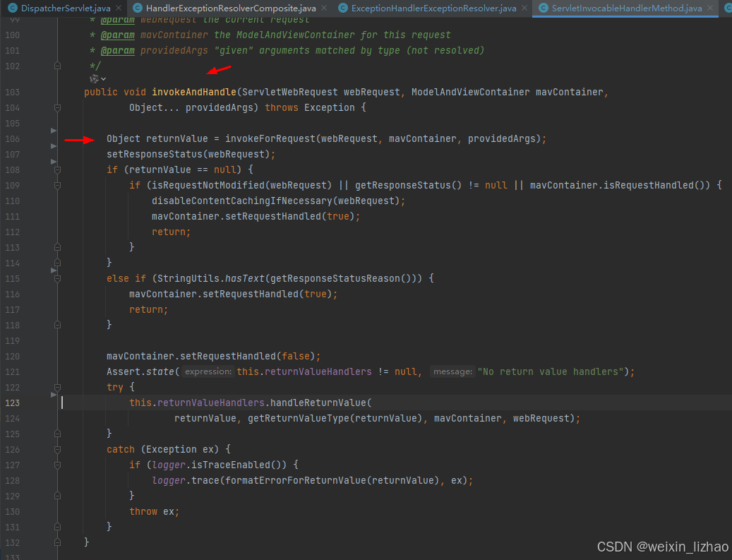Click line number 106 in the gutter

point(12,138)
